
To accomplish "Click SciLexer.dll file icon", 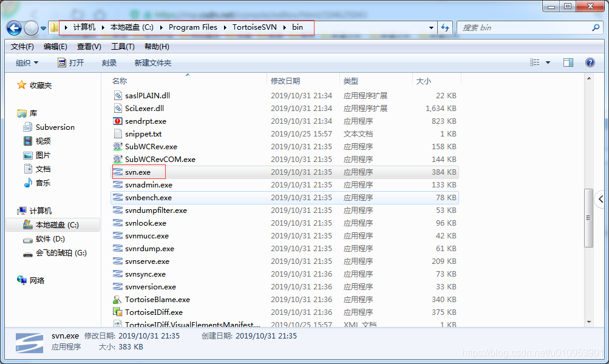I will pos(118,108).
